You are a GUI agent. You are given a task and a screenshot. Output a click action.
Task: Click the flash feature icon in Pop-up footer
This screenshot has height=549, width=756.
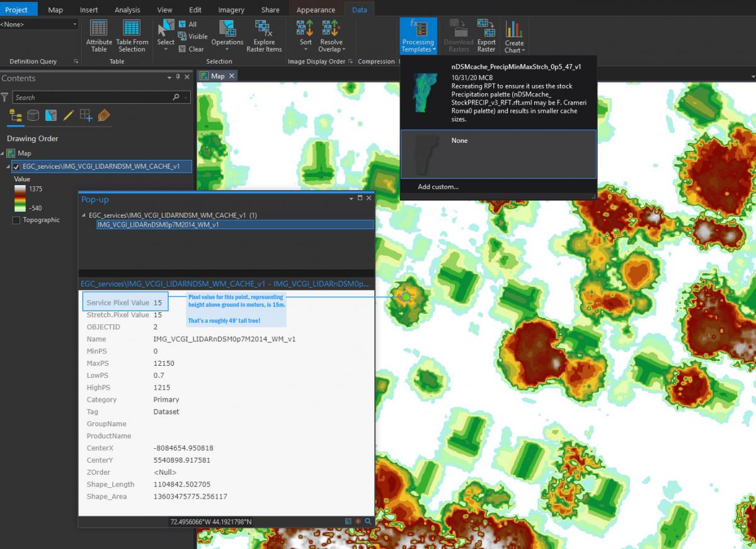[x=358, y=521]
